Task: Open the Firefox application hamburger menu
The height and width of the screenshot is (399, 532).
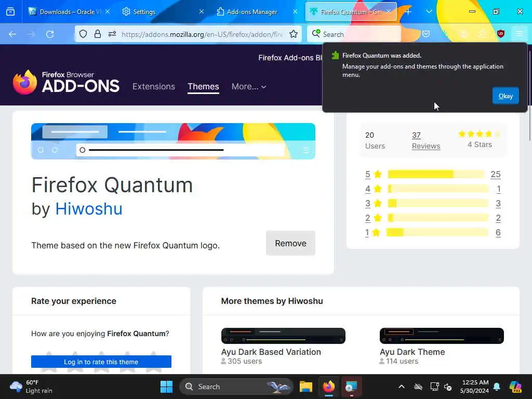Action: coord(520,34)
